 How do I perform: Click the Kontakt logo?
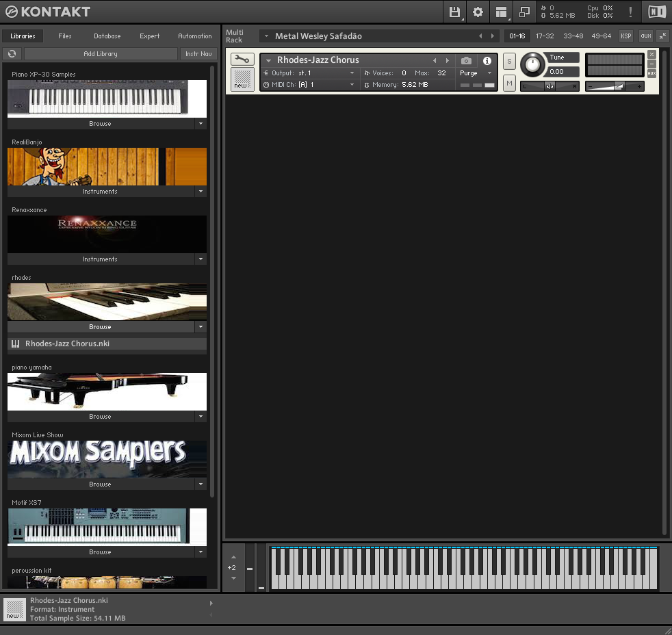tap(48, 12)
